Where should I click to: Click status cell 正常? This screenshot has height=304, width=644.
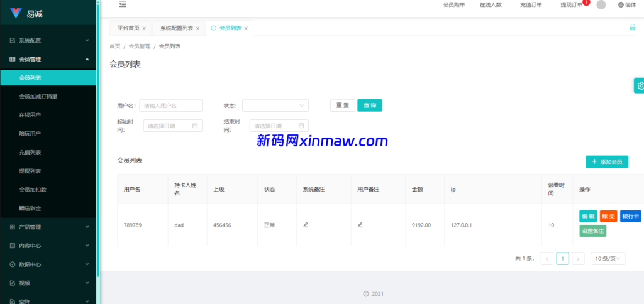click(269, 225)
